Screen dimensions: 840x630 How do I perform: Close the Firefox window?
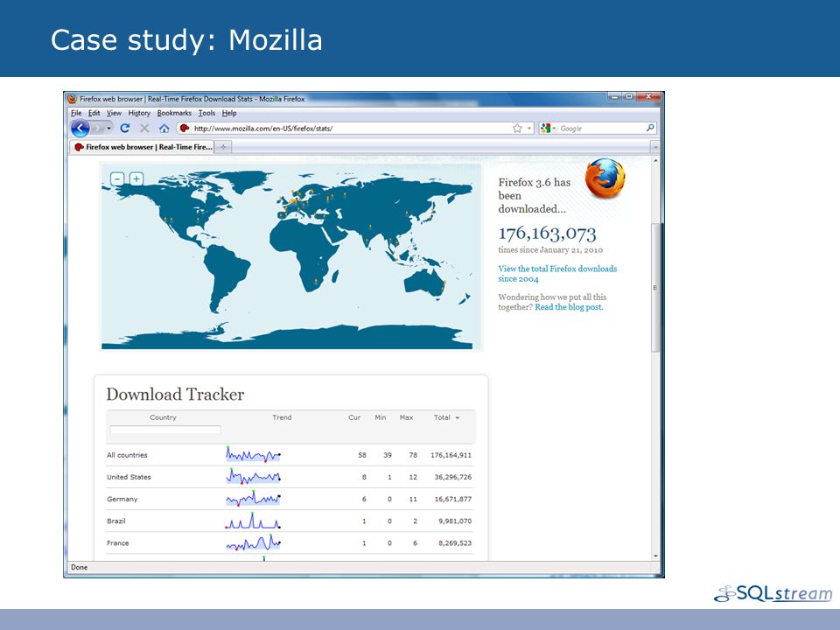[x=648, y=96]
